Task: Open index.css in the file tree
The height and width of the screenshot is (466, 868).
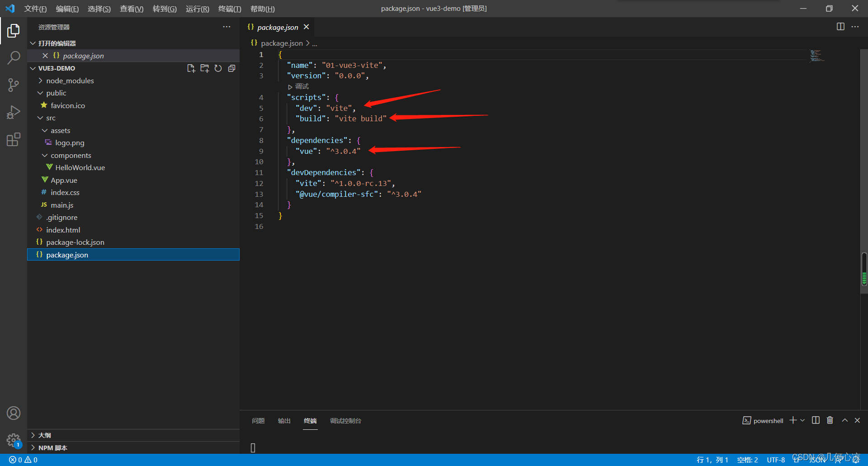Action: (x=65, y=192)
